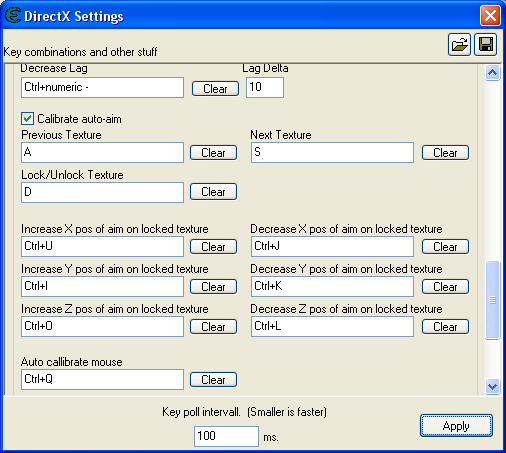Viewport: 506px width, 453px height.
Task: Edit the Key poll intervall field
Action: (x=226, y=436)
